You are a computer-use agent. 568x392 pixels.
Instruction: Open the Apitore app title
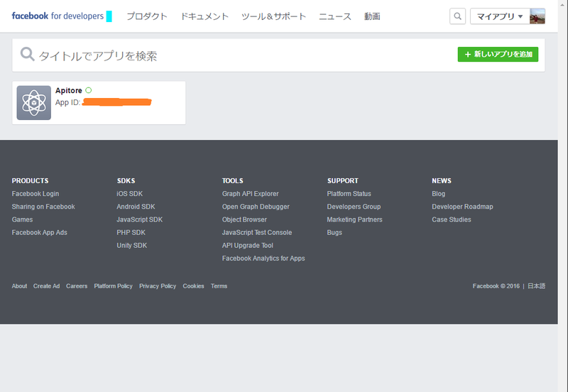(x=68, y=91)
